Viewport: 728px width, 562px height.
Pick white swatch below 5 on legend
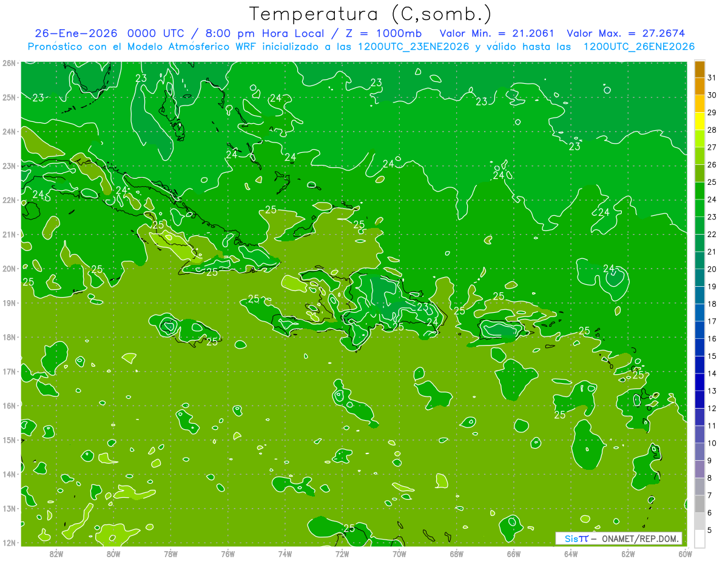click(x=699, y=539)
